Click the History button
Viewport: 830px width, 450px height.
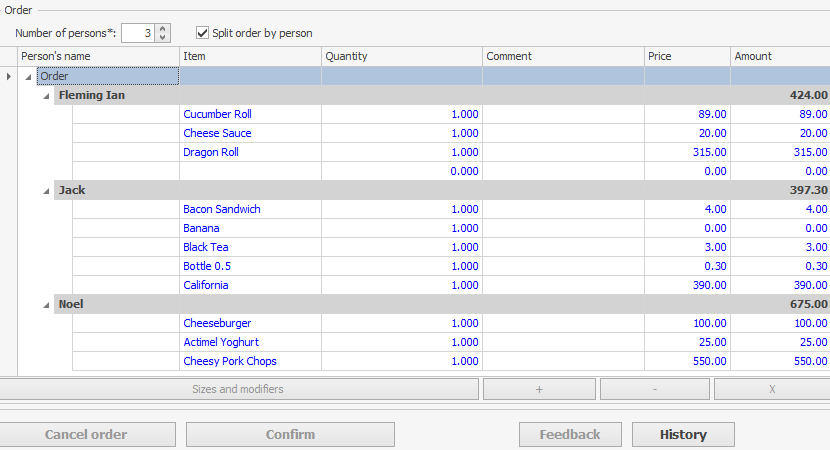[683, 435]
